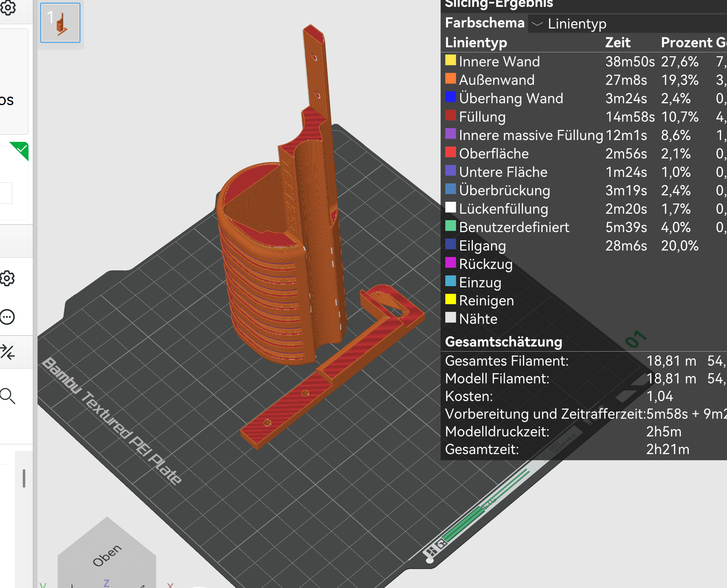The image size is (727, 588).
Task: Click the Gesamtes Filament 18,81 m value
Action: (671, 361)
